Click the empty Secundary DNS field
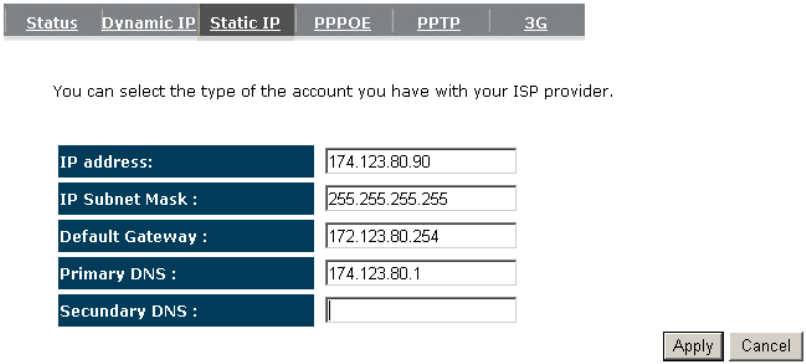806x364 pixels. coord(420,311)
